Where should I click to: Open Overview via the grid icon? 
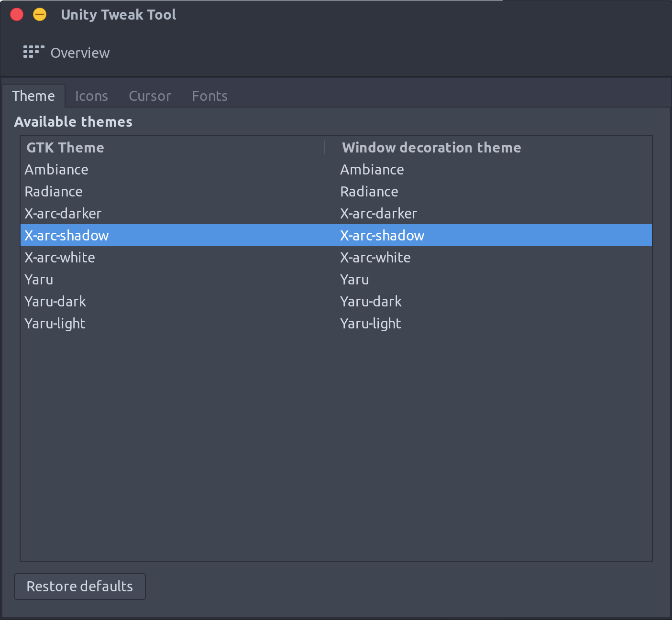(33, 52)
